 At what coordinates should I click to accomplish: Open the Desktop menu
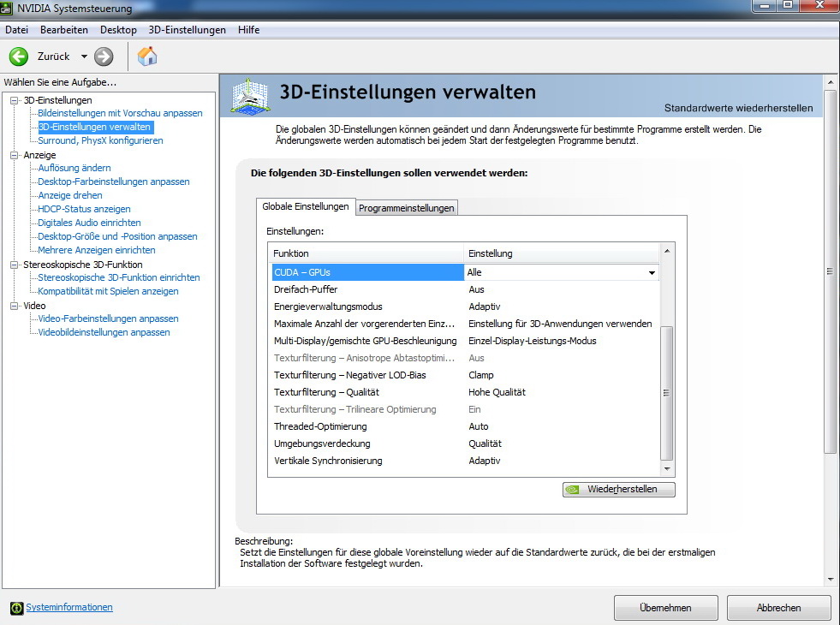[118, 30]
